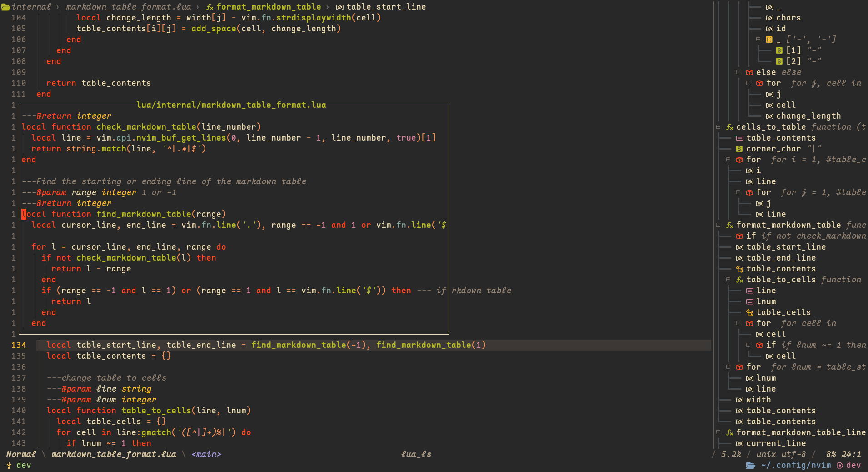Viewport: 868px width, 472px height.
Task: Collapse the 'for j, cell in' node
Action: 748,83
